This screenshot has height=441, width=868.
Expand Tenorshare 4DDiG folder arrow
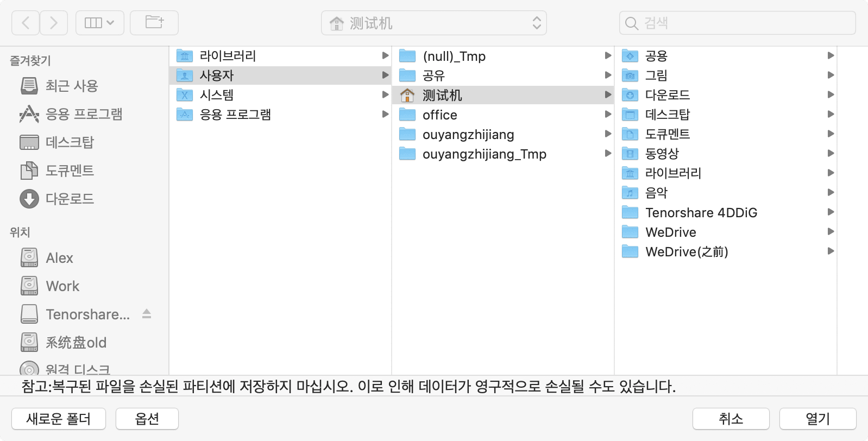(x=831, y=212)
